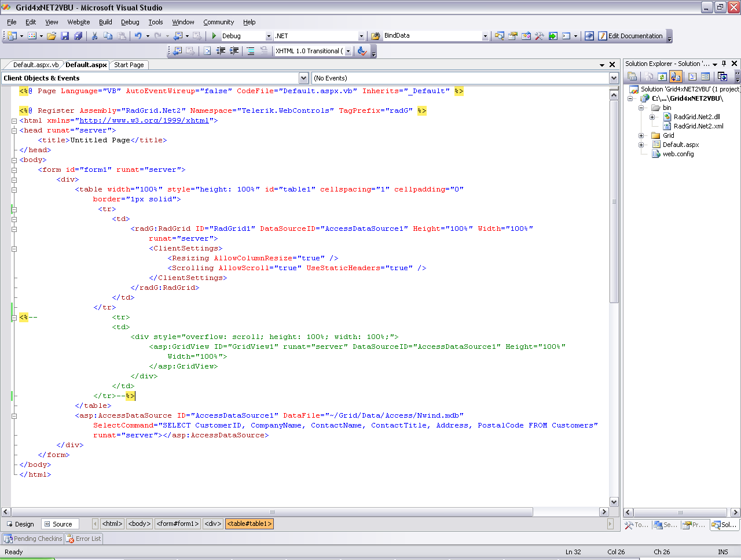Select the <form#form1> tag navigator button
The height and width of the screenshot is (560, 741).
(178, 524)
